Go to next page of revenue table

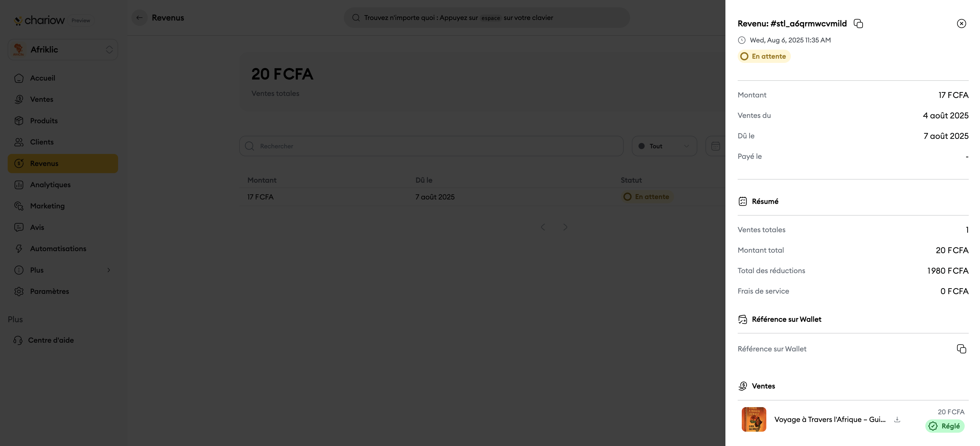click(565, 227)
